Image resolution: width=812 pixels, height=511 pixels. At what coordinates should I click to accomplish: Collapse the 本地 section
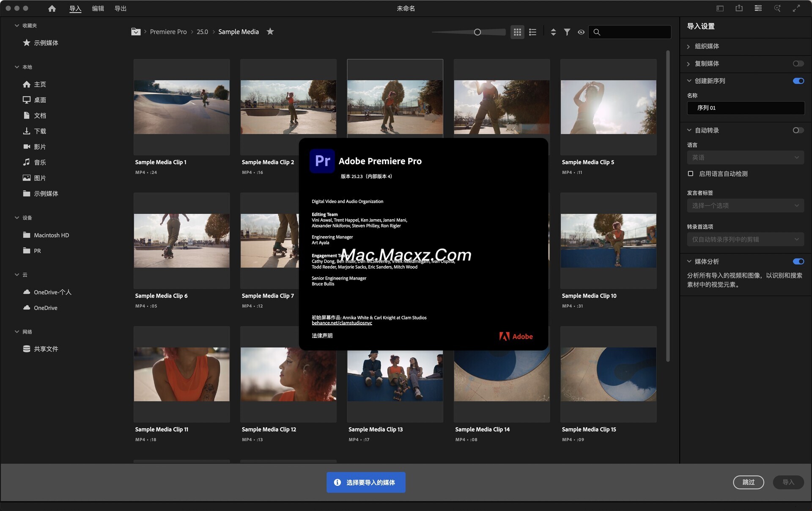tap(17, 67)
